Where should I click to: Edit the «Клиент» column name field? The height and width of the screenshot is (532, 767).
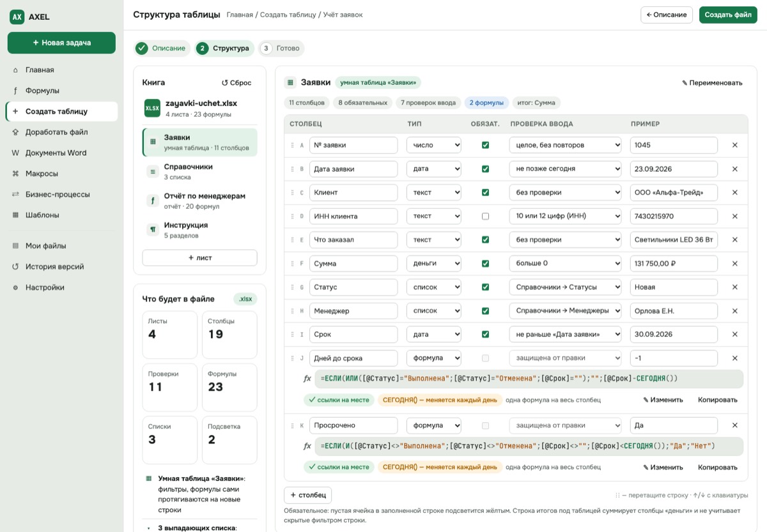click(x=353, y=192)
